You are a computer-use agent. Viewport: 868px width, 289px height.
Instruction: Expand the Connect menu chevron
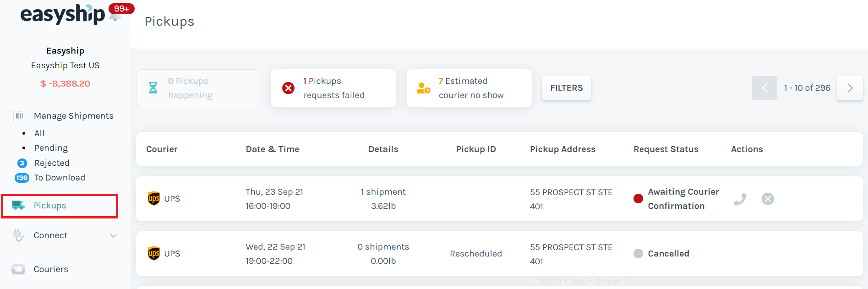click(x=113, y=235)
